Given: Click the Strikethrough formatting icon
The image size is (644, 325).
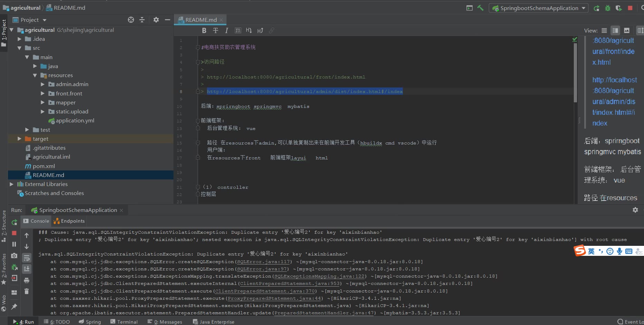Looking at the screenshot, I should [216, 30].
